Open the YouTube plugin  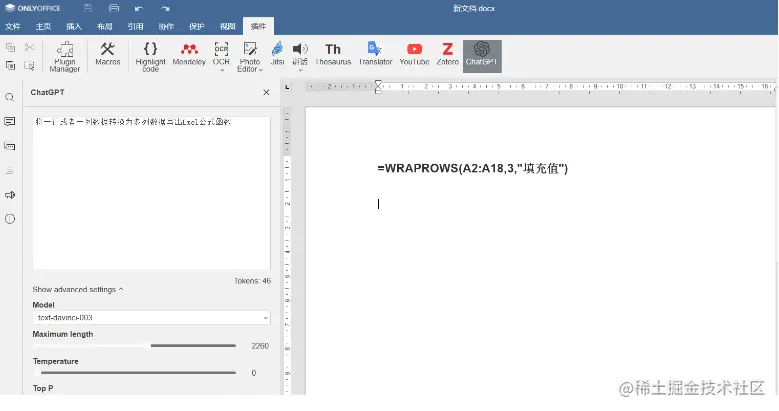(x=414, y=54)
